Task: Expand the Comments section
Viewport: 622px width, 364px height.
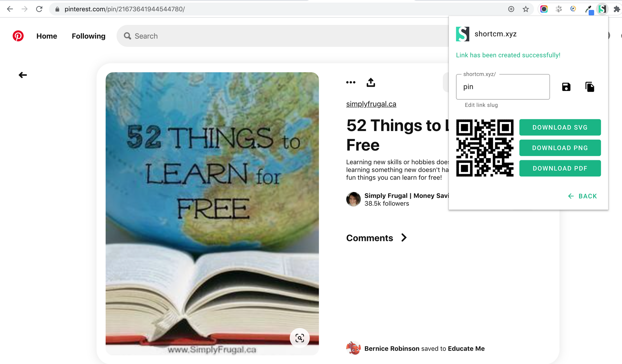Action: coord(403,238)
